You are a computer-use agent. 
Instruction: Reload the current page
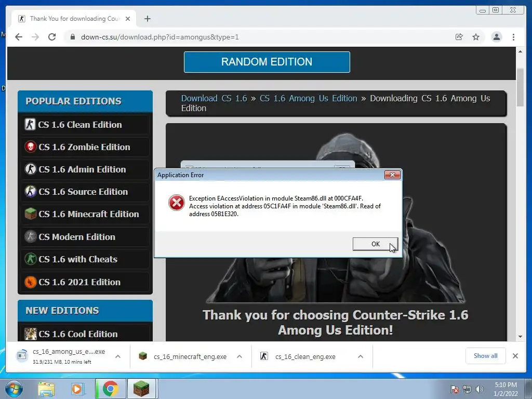point(52,37)
